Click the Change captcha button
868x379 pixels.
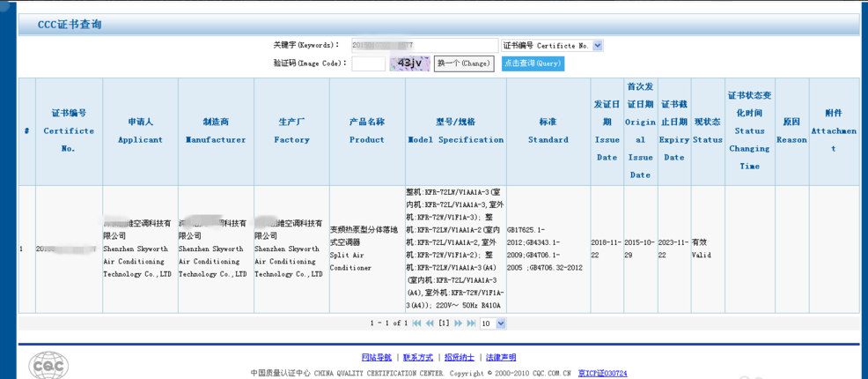pos(463,63)
